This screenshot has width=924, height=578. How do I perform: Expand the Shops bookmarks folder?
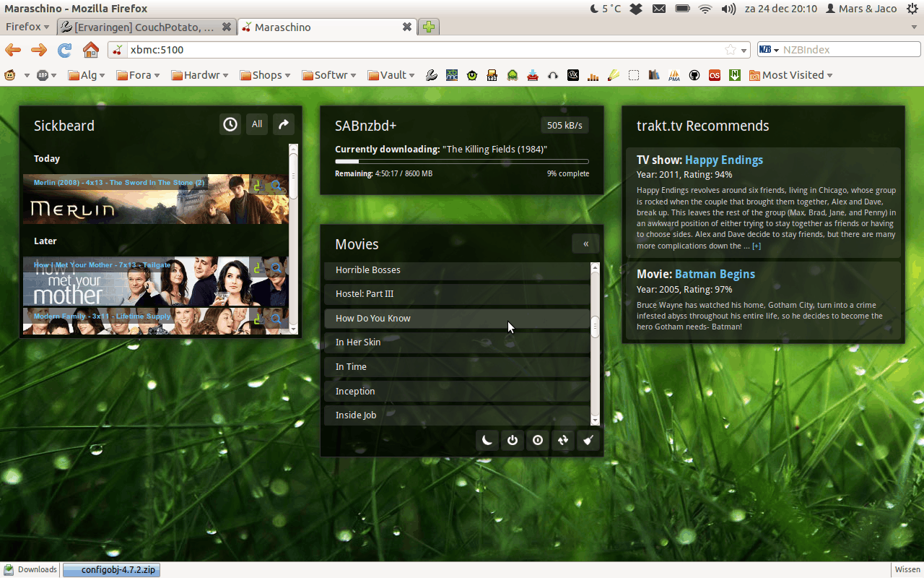[x=266, y=75]
